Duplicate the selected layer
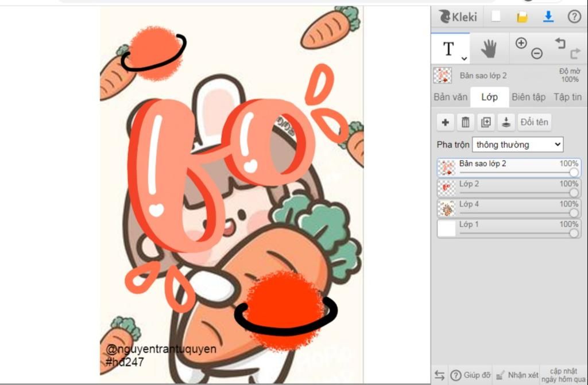Image resolution: width=588 pixels, height=385 pixels. [486, 122]
